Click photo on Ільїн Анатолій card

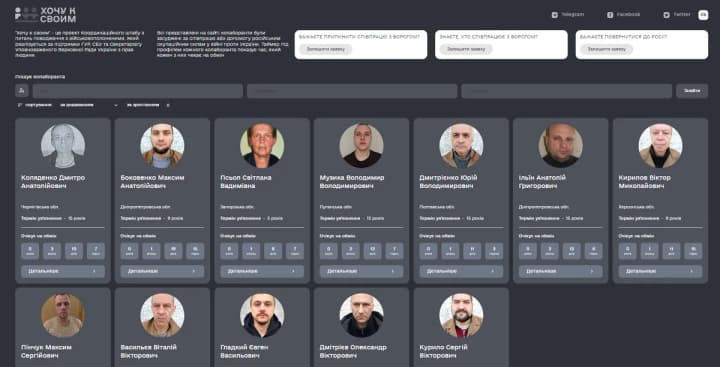tap(561, 146)
